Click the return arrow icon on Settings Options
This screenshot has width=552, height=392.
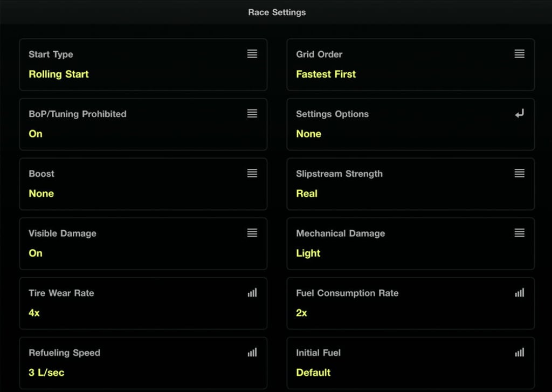click(x=519, y=114)
